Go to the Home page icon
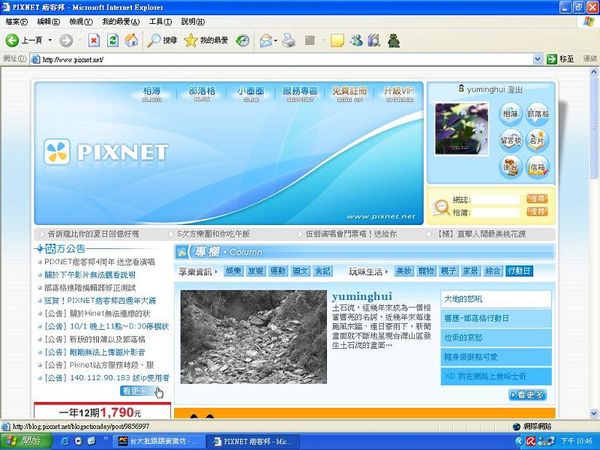Viewport: 600px width, 450px height. [x=131, y=40]
